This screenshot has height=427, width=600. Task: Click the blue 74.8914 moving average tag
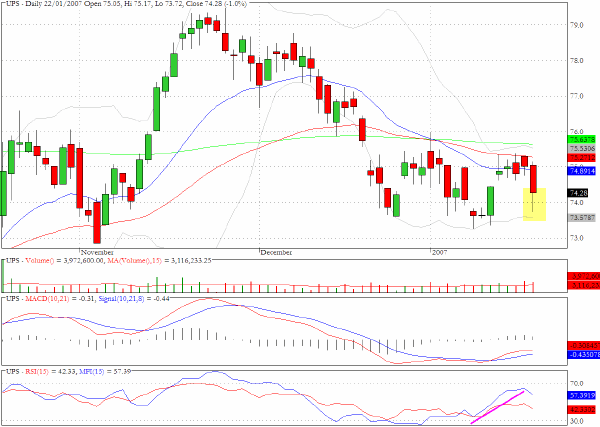582,171
